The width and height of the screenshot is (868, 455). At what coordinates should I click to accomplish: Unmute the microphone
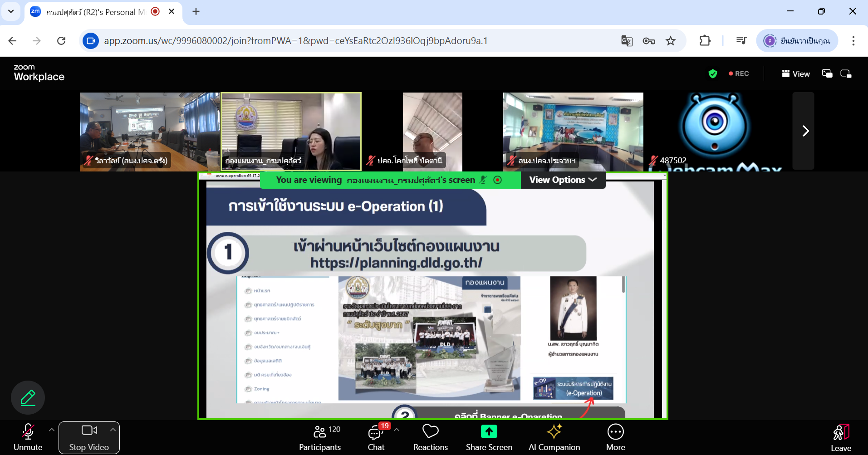[x=28, y=437]
